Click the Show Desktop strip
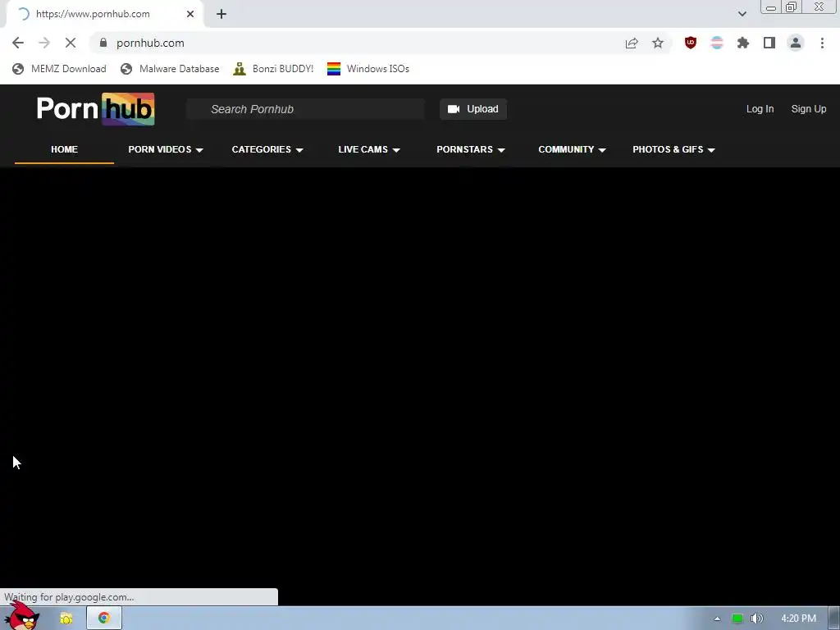The width and height of the screenshot is (840, 630). coord(834,619)
